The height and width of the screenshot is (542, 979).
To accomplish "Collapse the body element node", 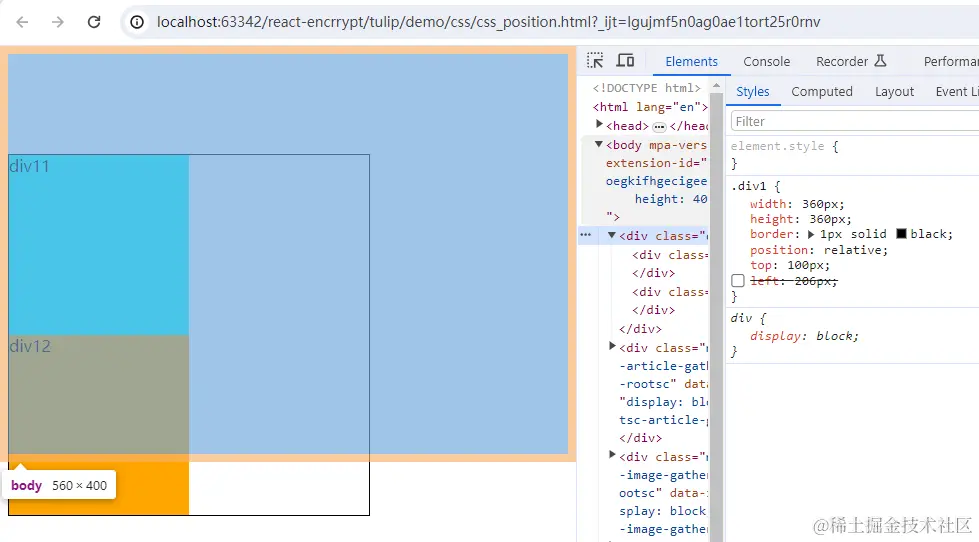I will [x=599, y=144].
